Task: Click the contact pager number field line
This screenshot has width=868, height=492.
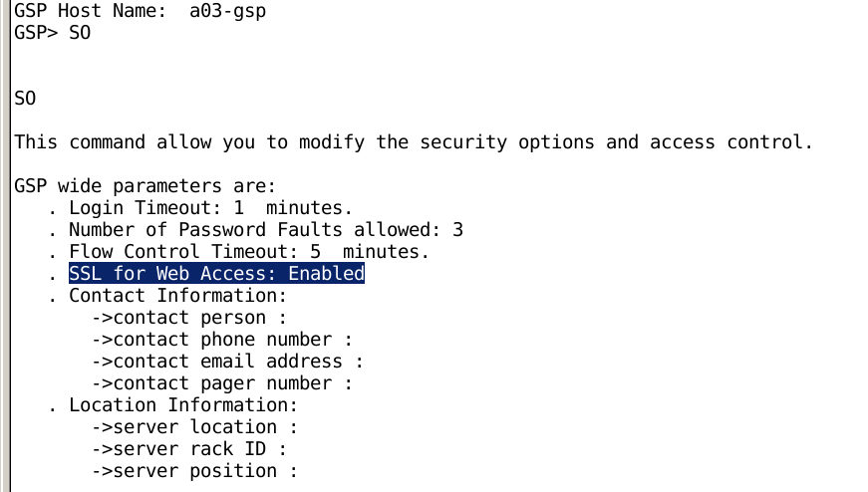Action: pos(222,383)
